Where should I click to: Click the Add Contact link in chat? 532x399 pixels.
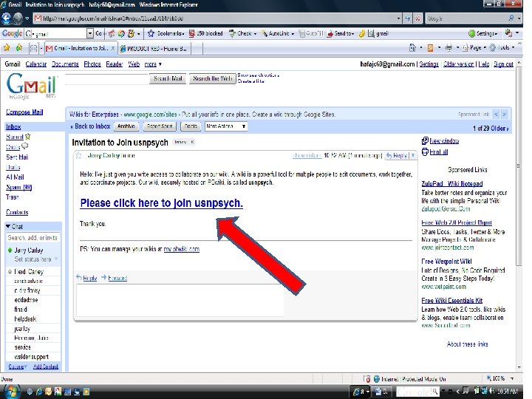(46, 366)
